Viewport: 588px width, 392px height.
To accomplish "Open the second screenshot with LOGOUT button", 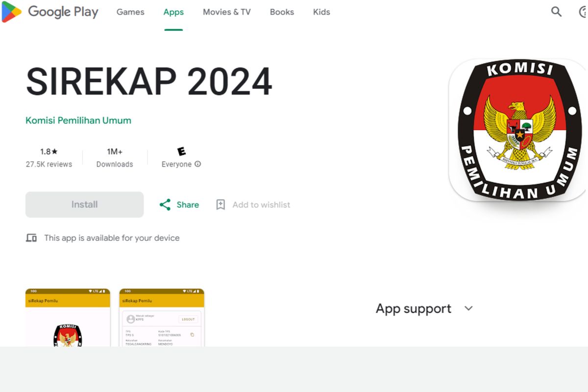I will [x=162, y=318].
